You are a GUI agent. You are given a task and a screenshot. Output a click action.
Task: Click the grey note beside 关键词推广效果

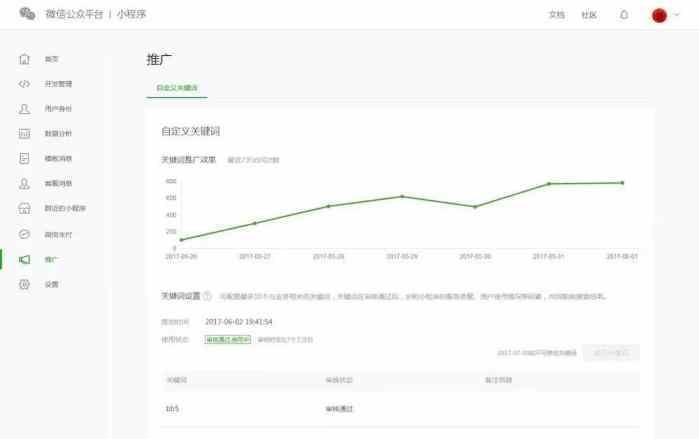[x=253, y=160]
